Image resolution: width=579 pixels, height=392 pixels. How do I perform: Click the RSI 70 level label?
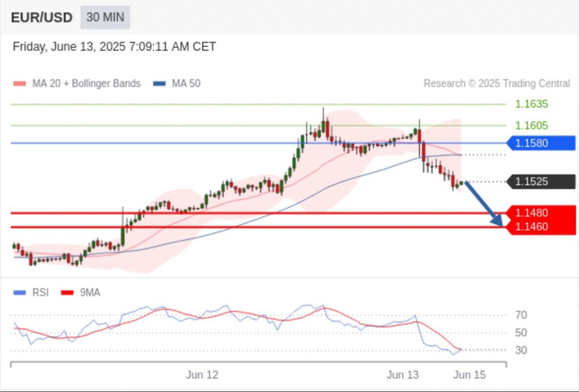(521, 315)
